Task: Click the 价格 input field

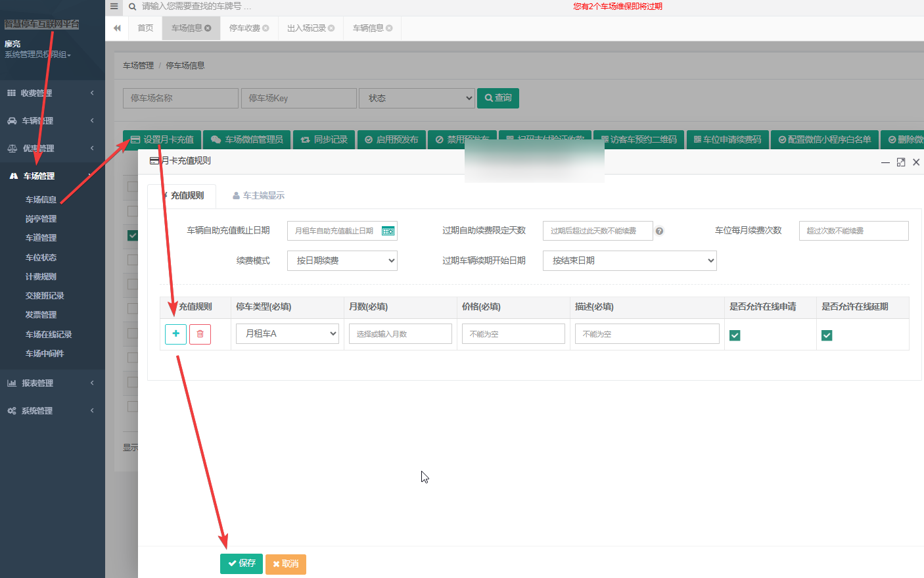Action: click(x=513, y=333)
